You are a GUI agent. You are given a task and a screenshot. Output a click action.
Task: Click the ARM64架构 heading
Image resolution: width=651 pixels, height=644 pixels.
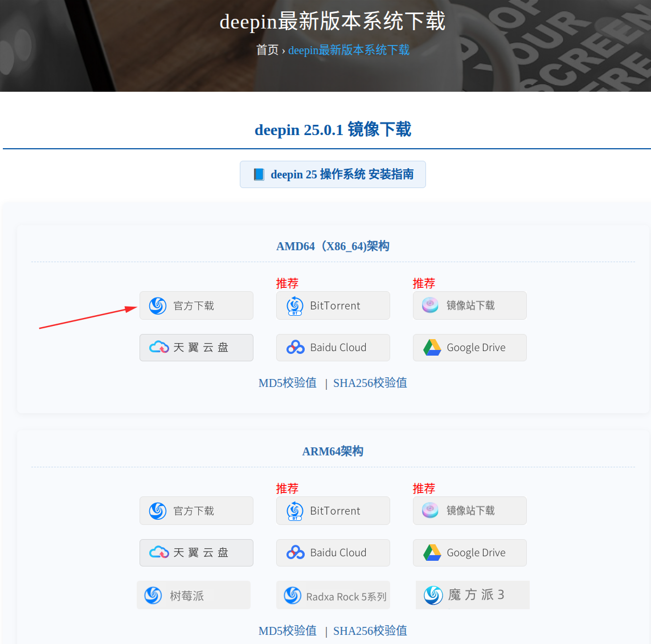pos(333,451)
